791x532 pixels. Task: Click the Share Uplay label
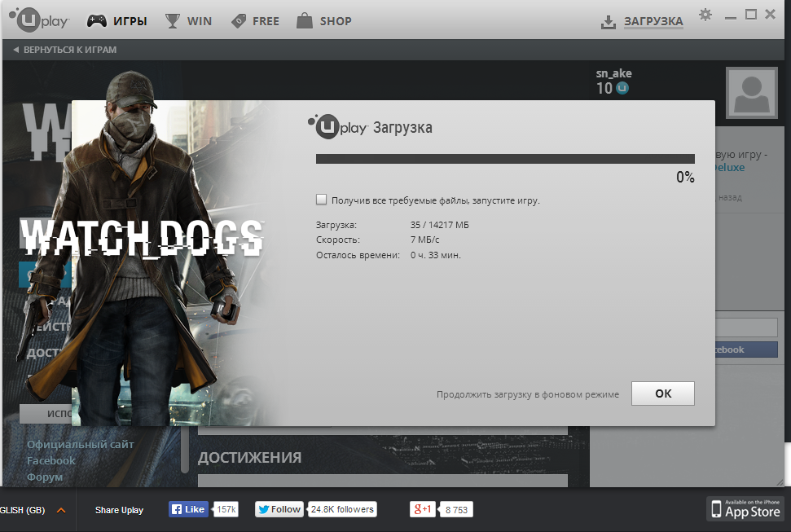tap(119, 510)
